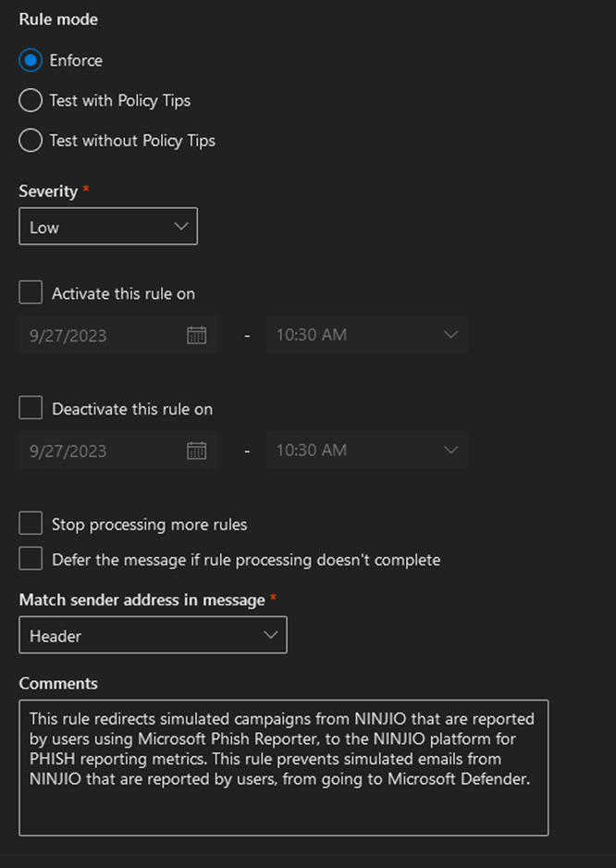
Task: Tick the 'Deactivate this rule on' checkbox
Action: pyautogui.click(x=31, y=408)
